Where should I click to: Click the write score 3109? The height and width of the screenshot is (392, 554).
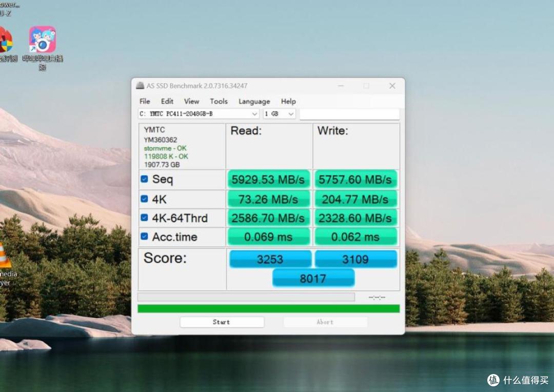coord(355,259)
